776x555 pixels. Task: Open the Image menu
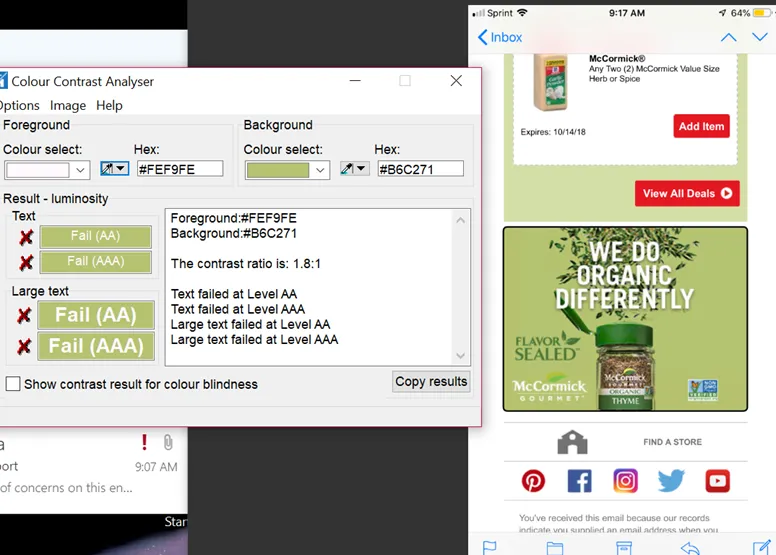(68, 105)
